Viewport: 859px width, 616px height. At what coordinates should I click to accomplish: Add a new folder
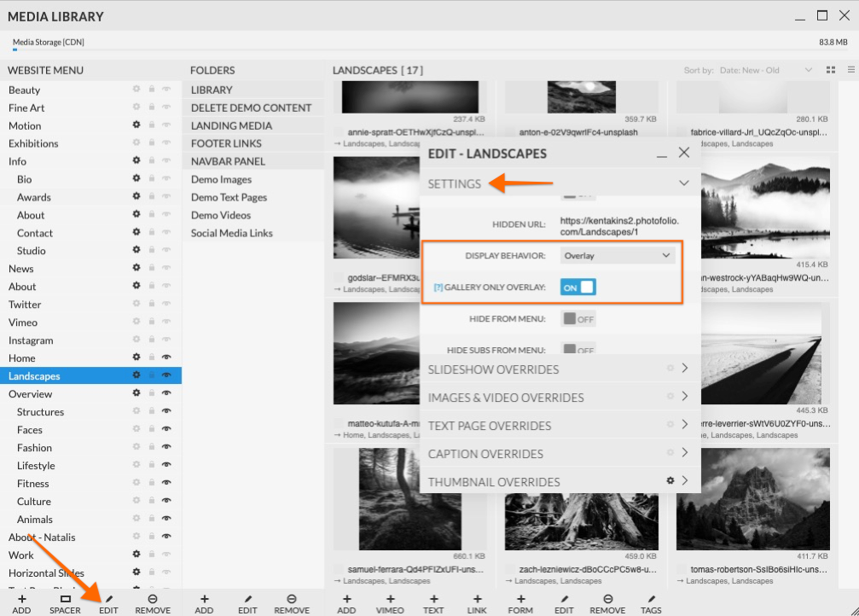pos(204,604)
